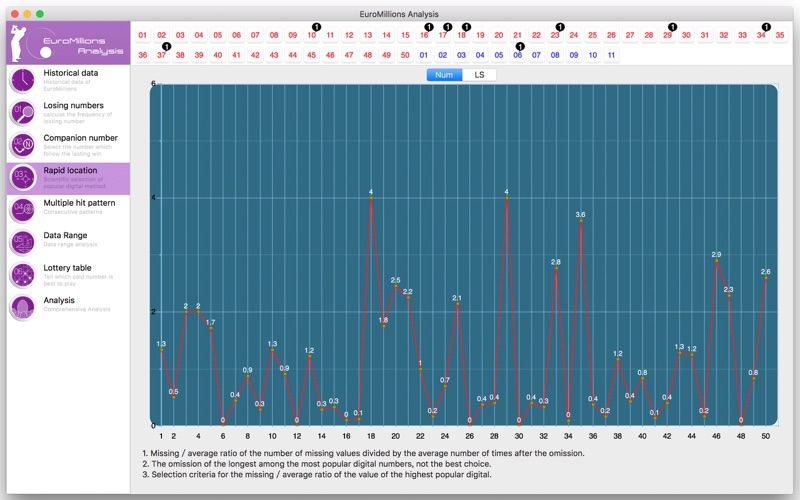
Task: Click chart data point labeled 2.6
Action: click(x=766, y=278)
